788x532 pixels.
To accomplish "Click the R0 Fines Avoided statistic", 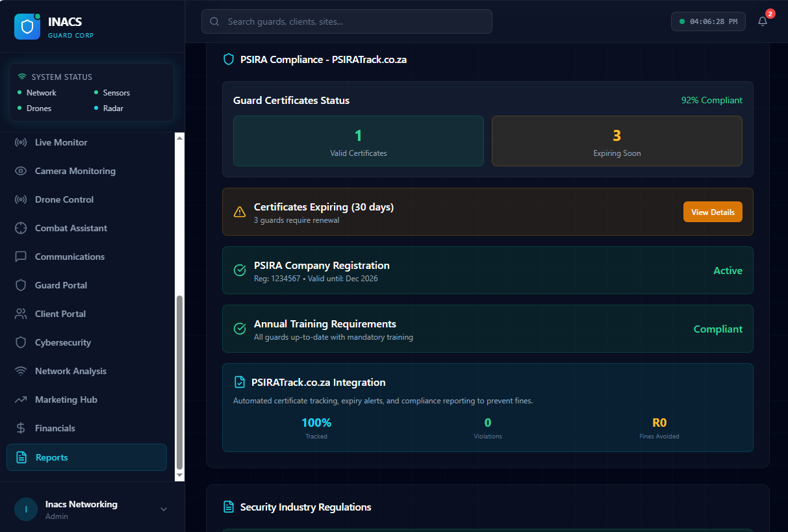I will point(659,428).
